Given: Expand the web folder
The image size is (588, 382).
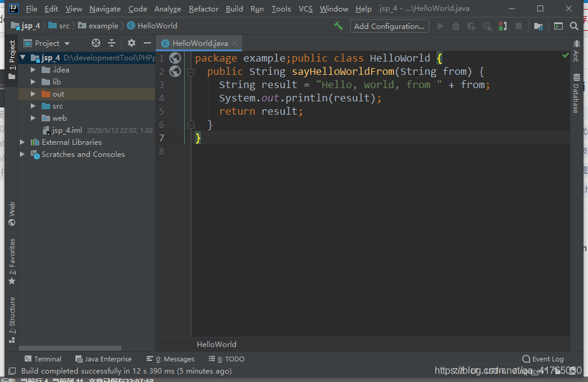Looking at the screenshot, I should click(33, 118).
